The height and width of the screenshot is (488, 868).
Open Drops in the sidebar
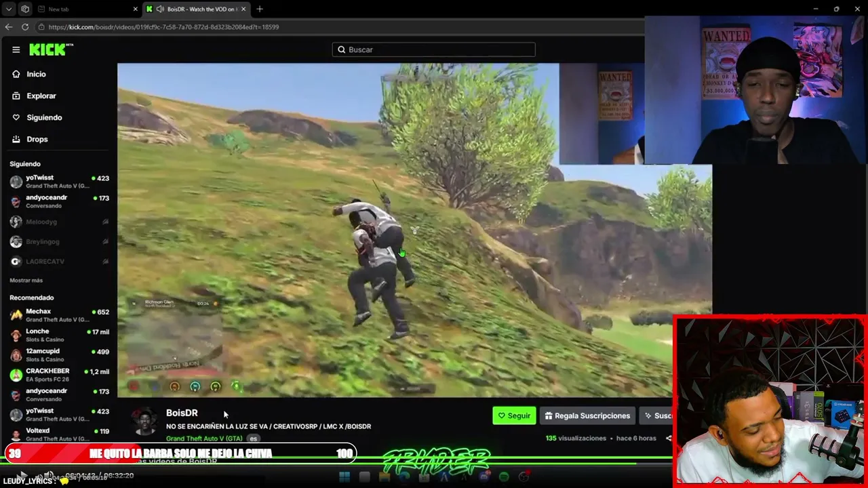(37, 139)
